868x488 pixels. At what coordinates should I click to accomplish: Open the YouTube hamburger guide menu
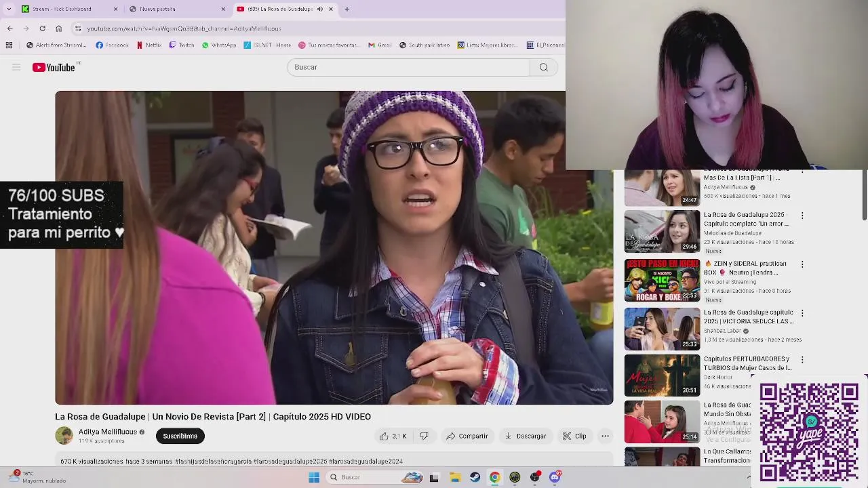point(16,67)
